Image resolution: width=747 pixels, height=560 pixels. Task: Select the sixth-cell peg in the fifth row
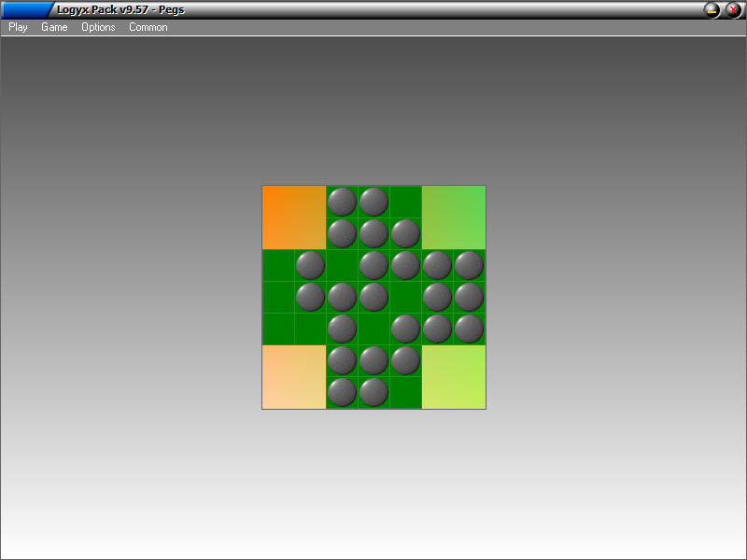[x=437, y=329]
